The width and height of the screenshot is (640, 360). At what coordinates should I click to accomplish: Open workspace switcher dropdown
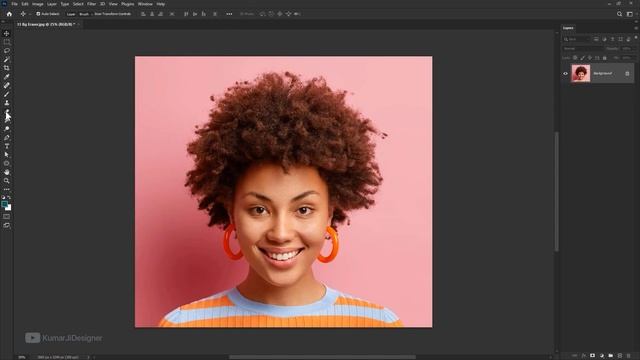630,14
